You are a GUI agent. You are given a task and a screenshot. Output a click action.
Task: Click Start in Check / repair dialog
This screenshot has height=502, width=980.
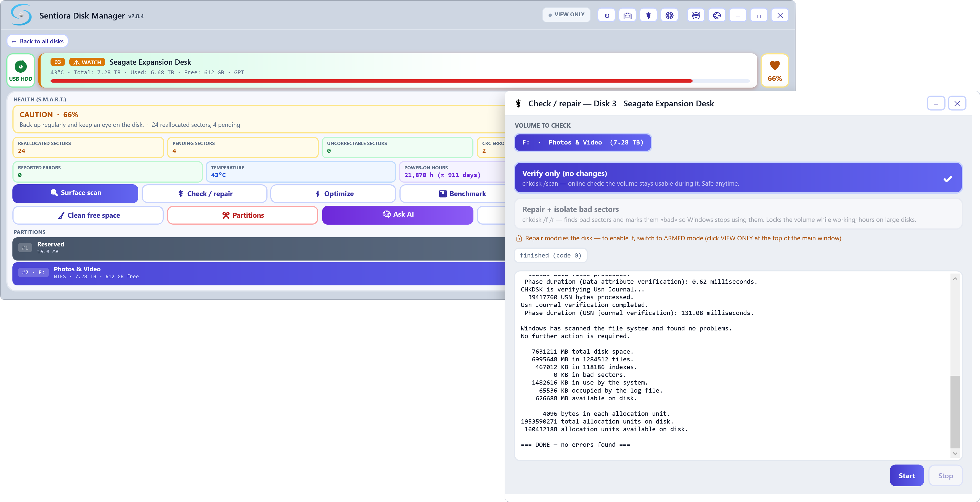click(x=907, y=476)
